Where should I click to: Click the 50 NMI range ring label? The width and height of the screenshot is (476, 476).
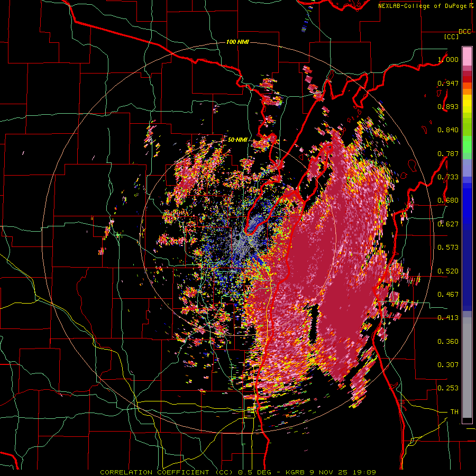click(237, 140)
